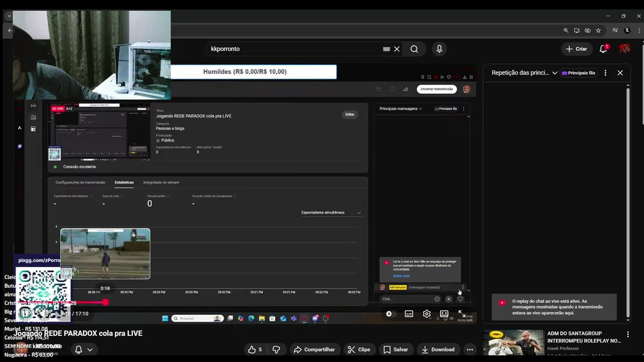Open the player settings gear

(427, 314)
